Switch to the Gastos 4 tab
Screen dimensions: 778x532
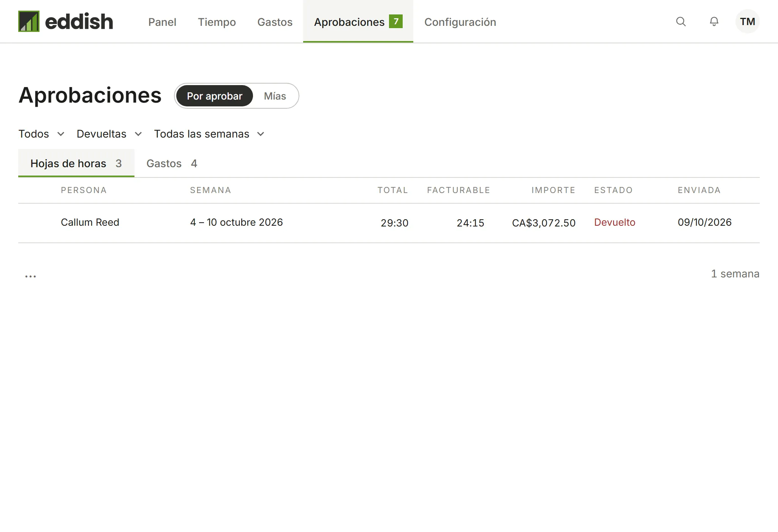tap(172, 163)
